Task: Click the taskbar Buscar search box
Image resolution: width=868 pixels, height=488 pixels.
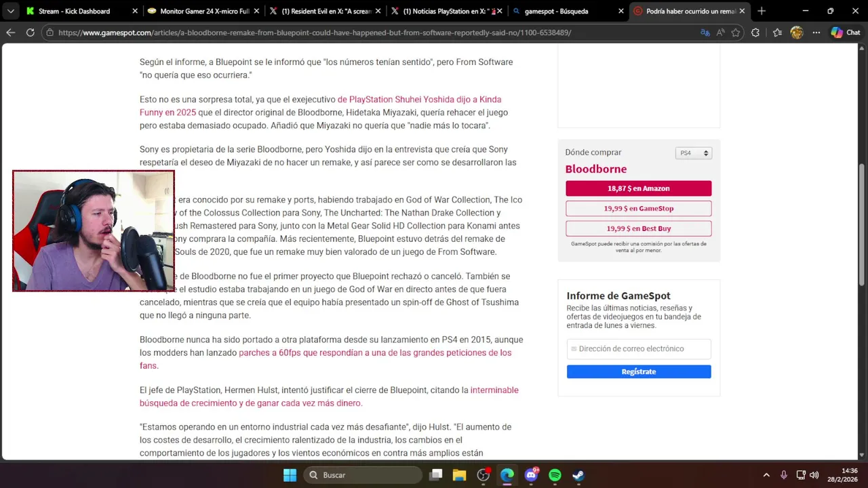Action: 363,475
